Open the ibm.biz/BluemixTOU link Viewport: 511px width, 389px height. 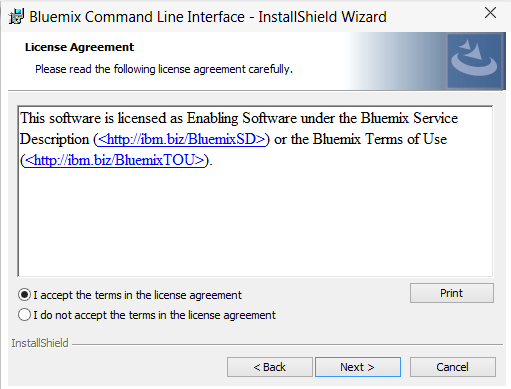[114, 160]
